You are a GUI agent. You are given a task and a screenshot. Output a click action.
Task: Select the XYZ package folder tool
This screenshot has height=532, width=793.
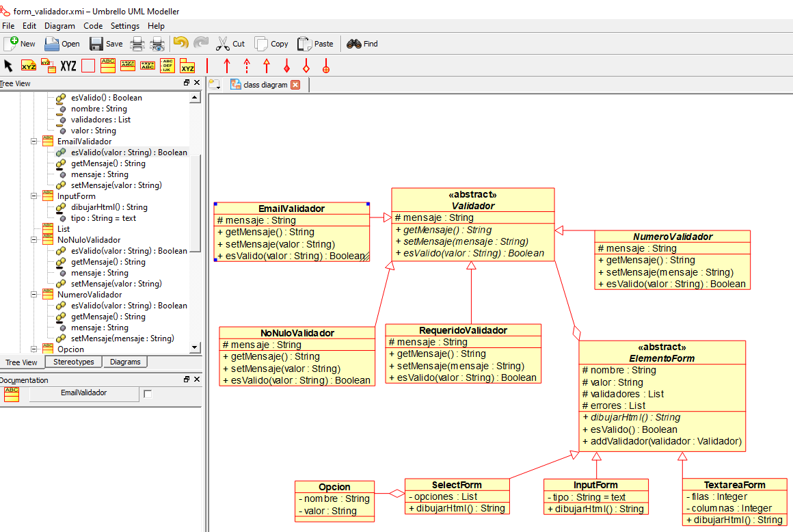pyautogui.click(x=187, y=66)
